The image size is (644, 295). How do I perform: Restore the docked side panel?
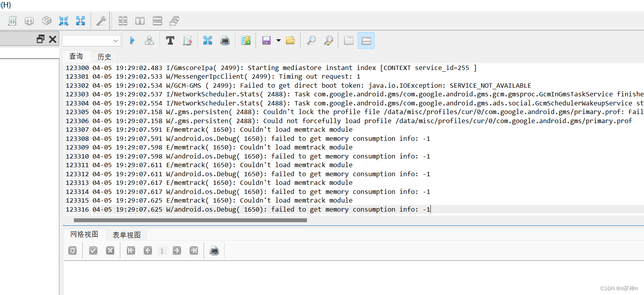[40, 39]
